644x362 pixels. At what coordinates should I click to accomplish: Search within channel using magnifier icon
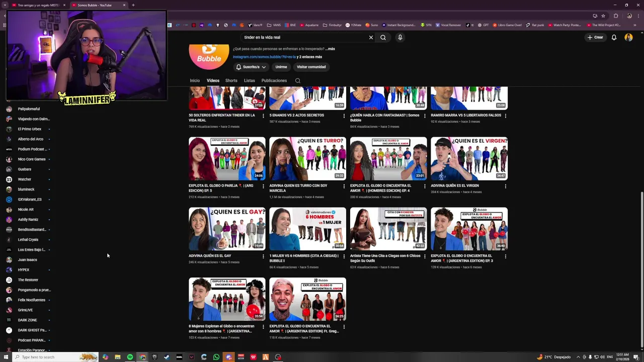[298, 80]
